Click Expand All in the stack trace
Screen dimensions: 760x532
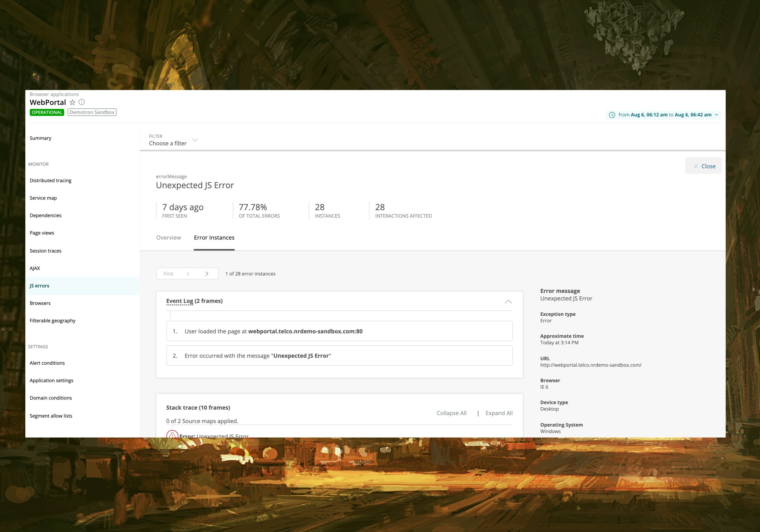coord(499,413)
